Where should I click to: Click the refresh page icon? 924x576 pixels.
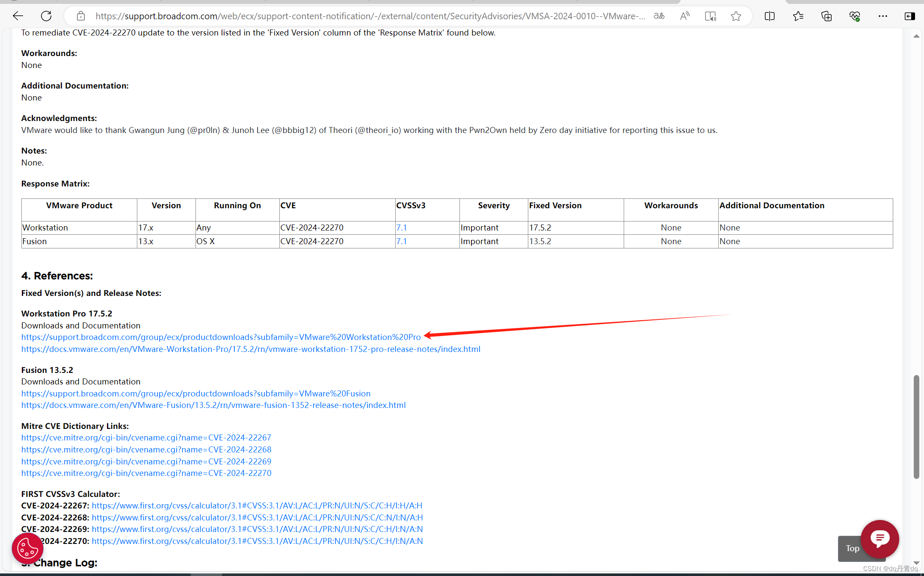pyautogui.click(x=46, y=16)
